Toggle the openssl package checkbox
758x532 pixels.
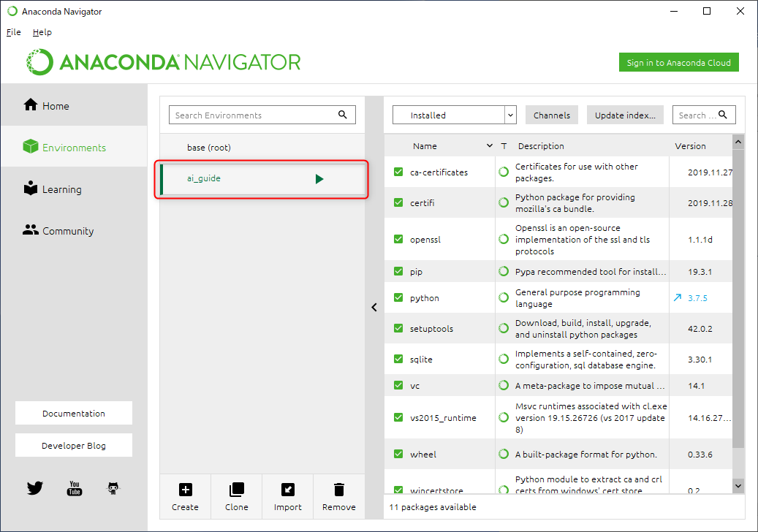point(398,239)
